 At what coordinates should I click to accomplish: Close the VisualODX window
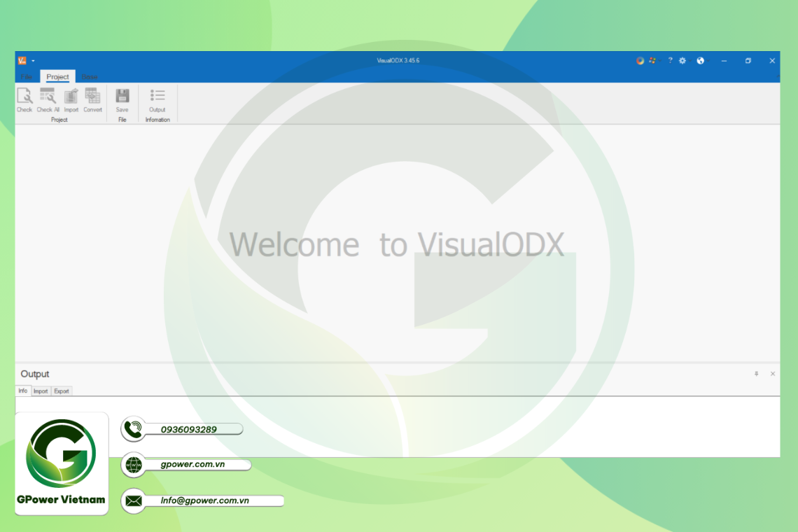pyautogui.click(x=772, y=61)
